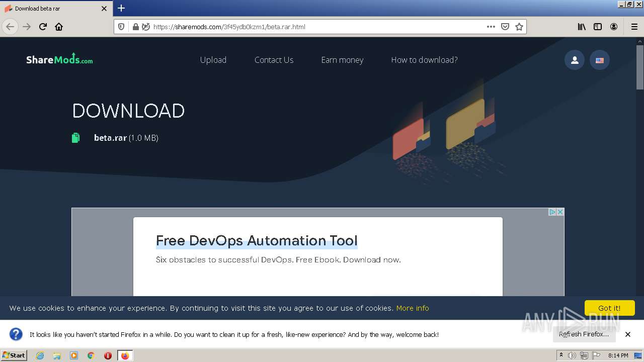The height and width of the screenshot is (362, 644).
Task: Open the Firefox hamburger menu
Action: [x=634, y=27]
